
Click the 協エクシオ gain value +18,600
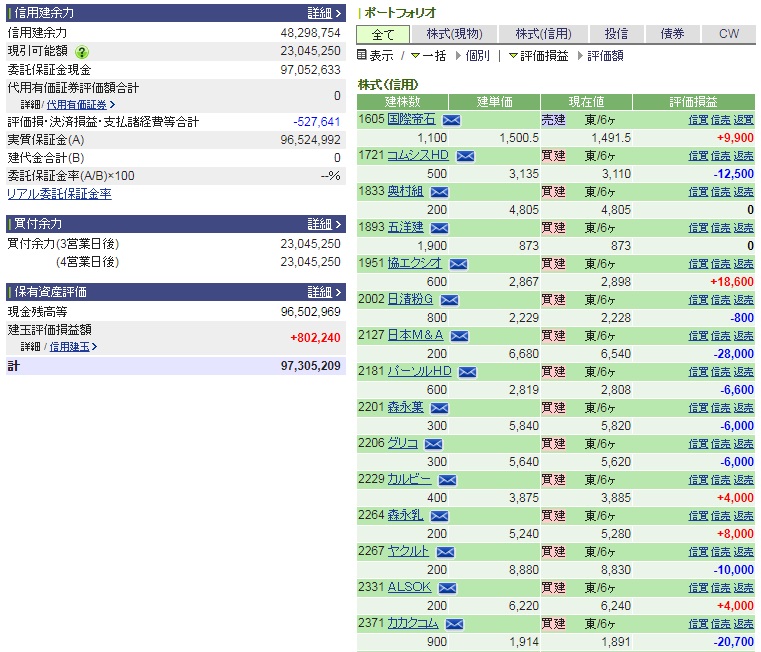(x=732, y=282)
